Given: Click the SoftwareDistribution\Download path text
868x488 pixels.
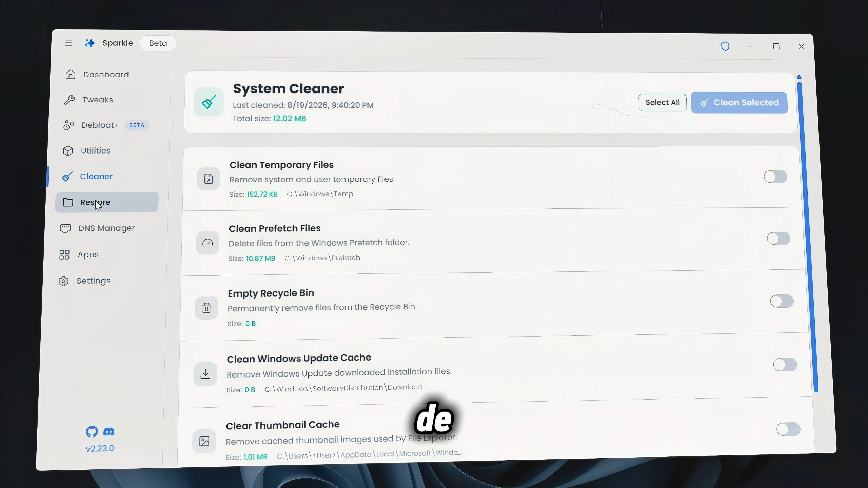Looking at the screenshot, I should coord(343,388).
